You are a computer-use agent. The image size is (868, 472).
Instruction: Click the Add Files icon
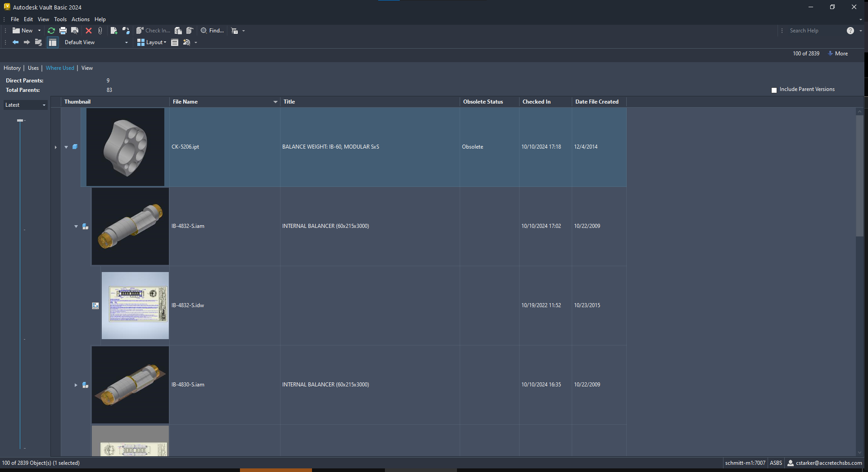pyautogui.click(x=114, y=31)
